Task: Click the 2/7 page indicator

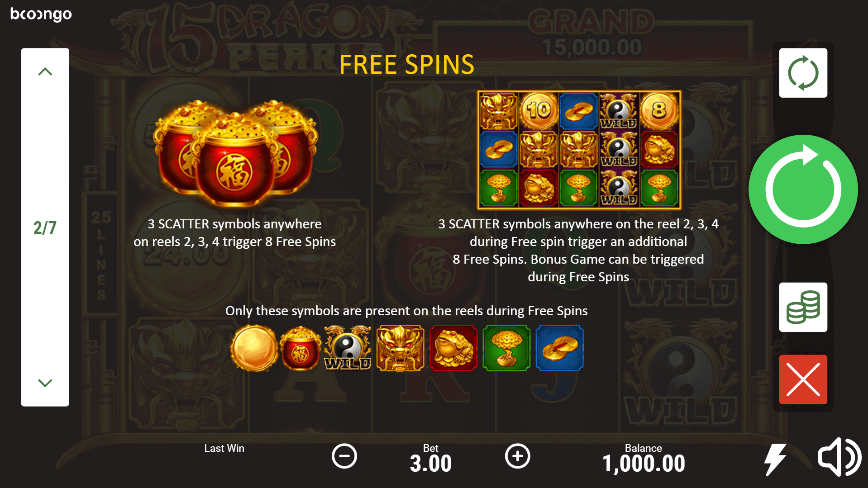Action: click(x=45, y=227)
